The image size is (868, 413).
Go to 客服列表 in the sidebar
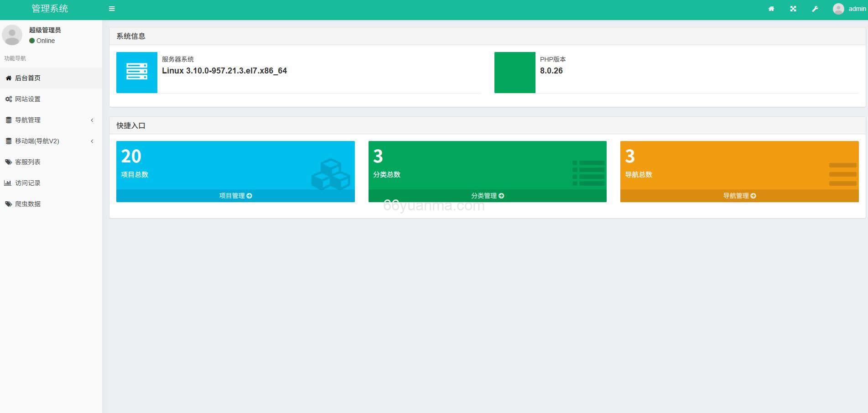pos(28,162)
